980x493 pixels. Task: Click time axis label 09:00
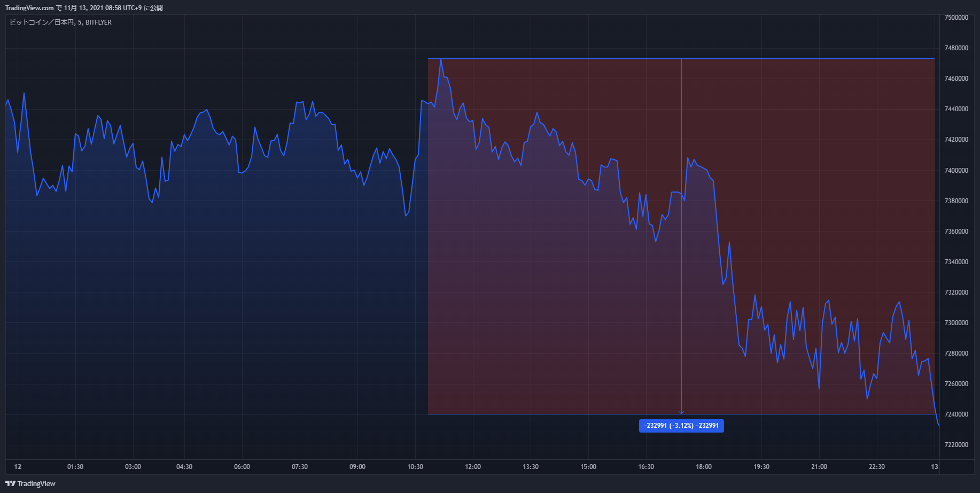(357, 467)
